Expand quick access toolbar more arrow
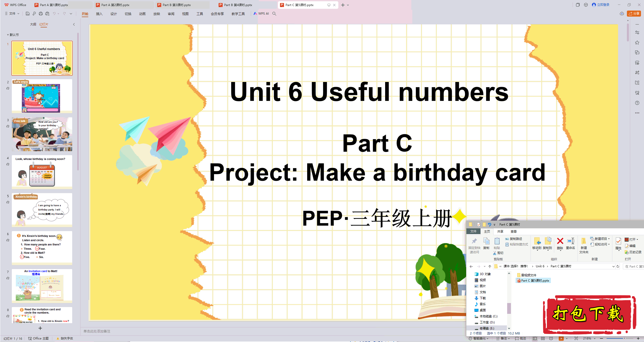 [x=71, y=14]
